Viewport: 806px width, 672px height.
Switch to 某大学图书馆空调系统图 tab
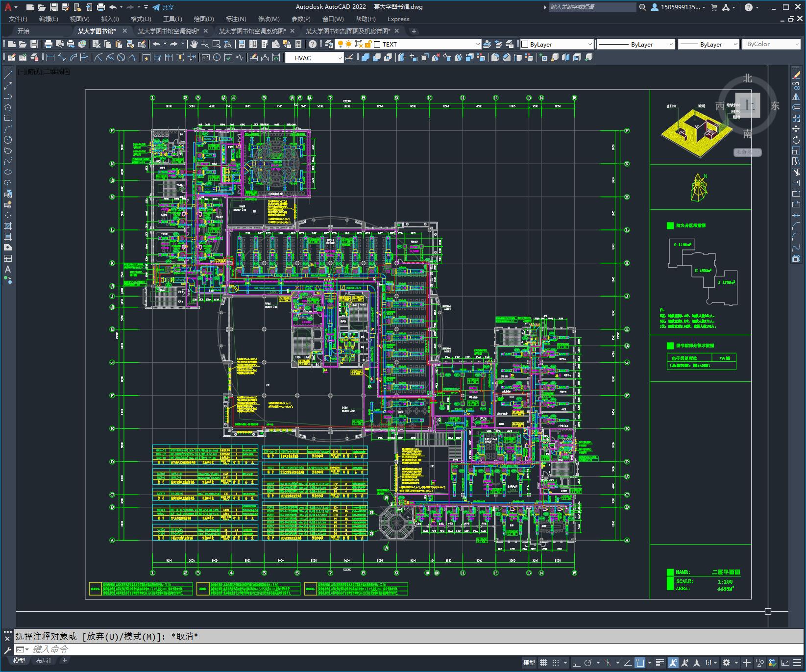[x=252, y=31]
